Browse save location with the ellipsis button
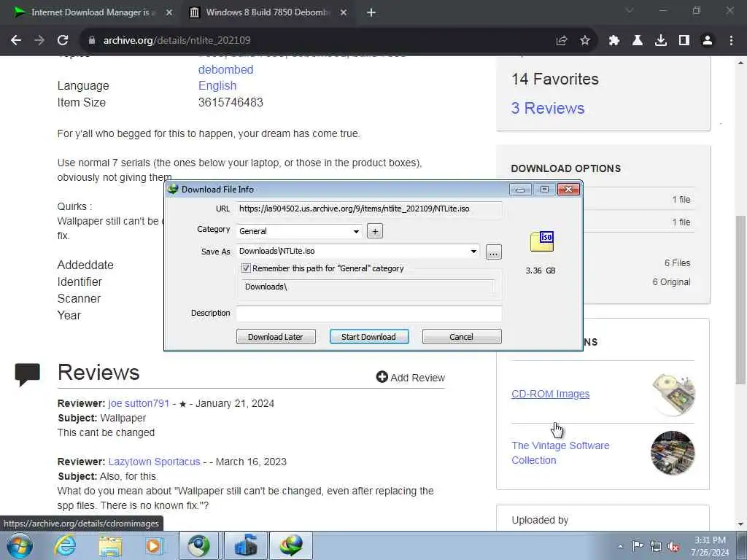 coord(494,252)
